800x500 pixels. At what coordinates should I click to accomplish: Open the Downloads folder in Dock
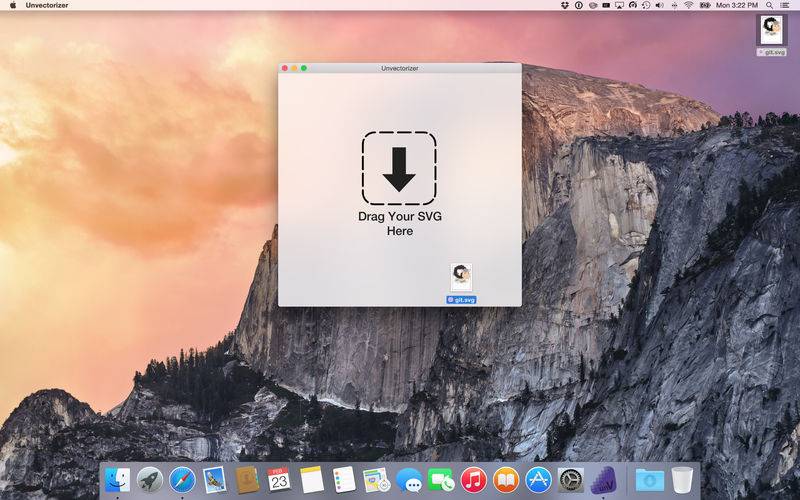point(650,480)
